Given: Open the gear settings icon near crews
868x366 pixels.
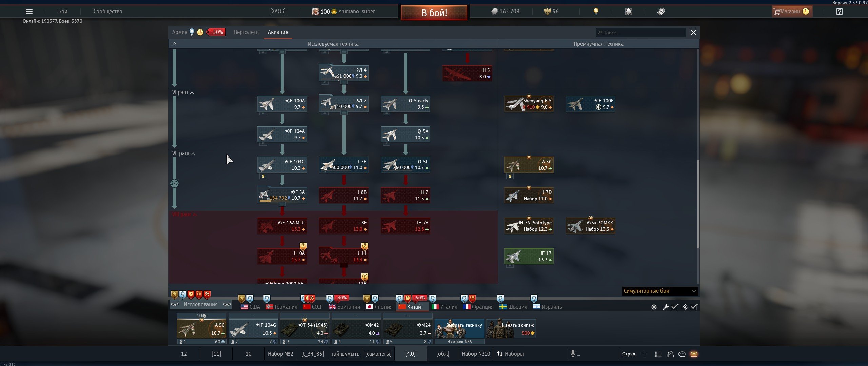Looking at the screenshot, I should pyautogui.click(x=654, y=307).
